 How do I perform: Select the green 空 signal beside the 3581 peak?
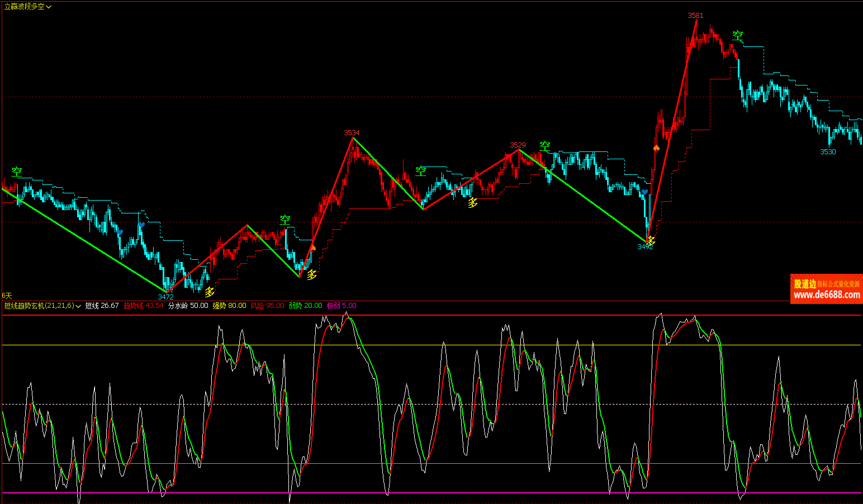point(738,35)
